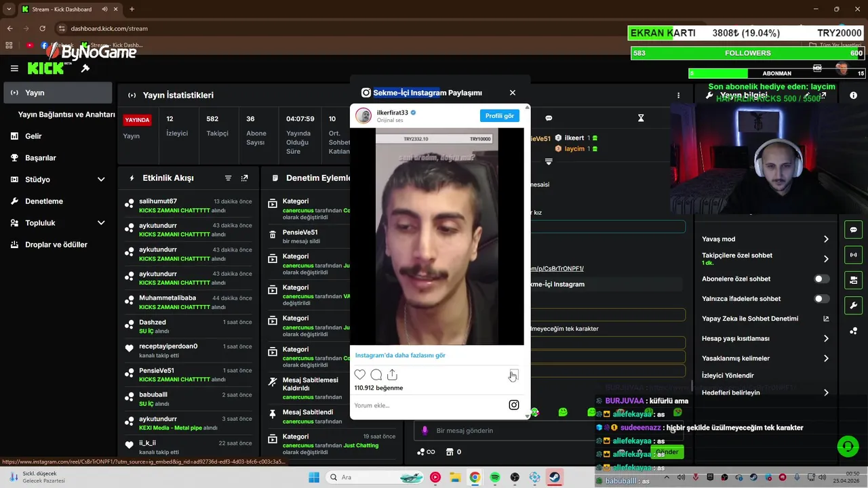Open Yapay Zeka ile Sohbet Denetimi
This screenshot has height=488, width=868.
point(766,319)
